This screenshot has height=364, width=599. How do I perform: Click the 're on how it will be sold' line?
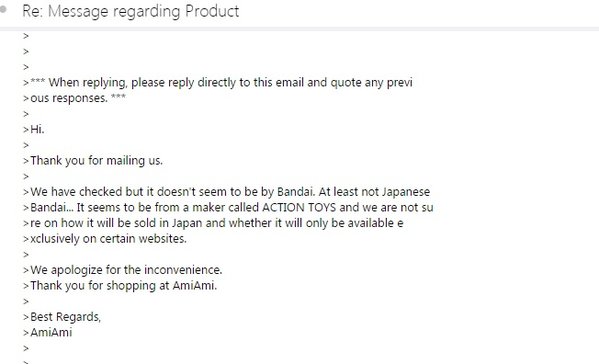pos(217,223)
